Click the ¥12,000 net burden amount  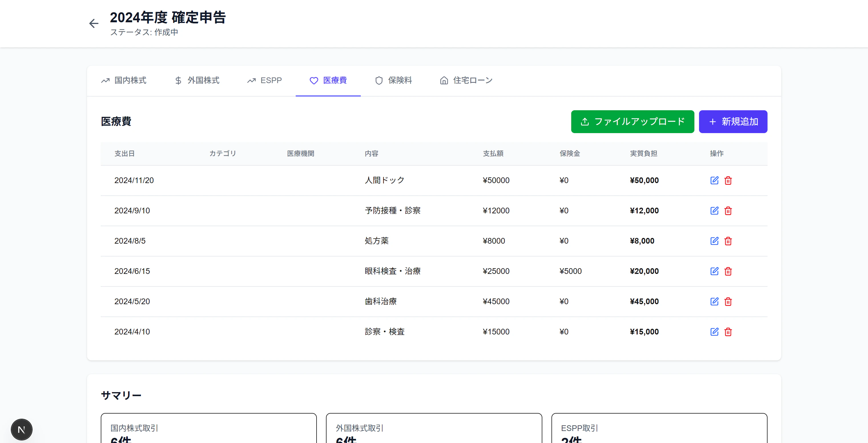pos(644,211)
